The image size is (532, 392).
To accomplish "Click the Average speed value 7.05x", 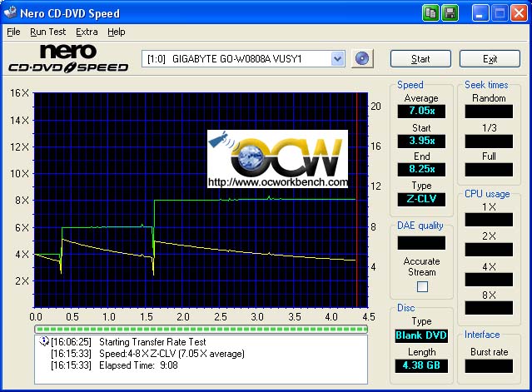I will tap(421, 111).
